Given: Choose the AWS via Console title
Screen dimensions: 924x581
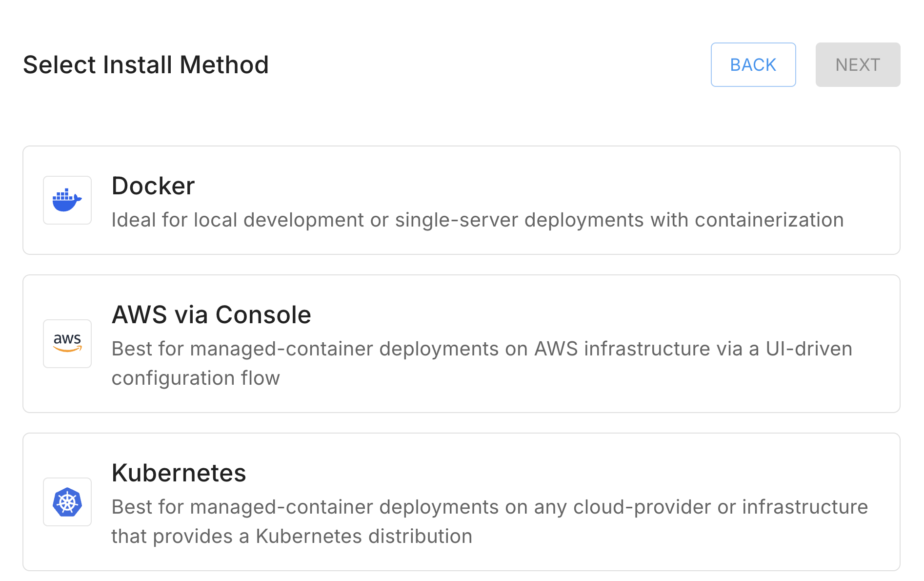Looking at the screenshot, I should click(x=211, y=315).
